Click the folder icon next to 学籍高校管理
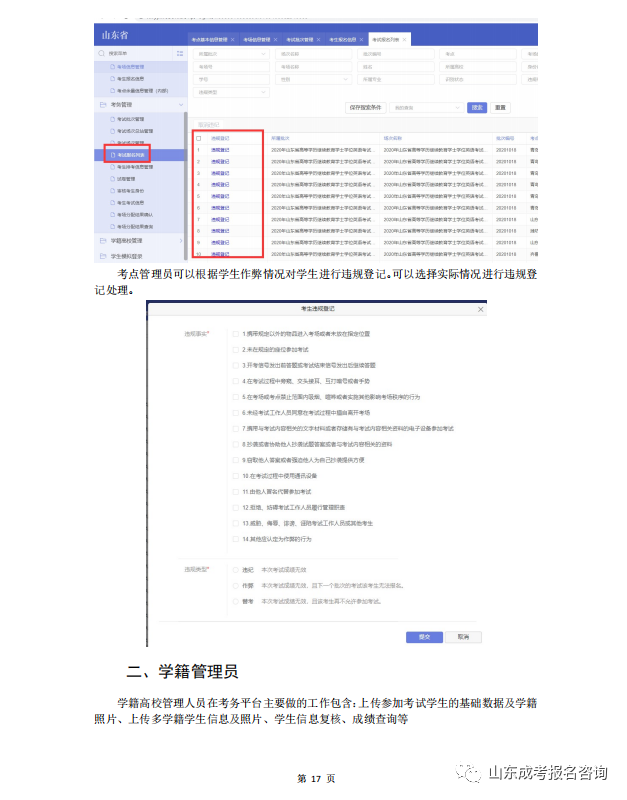The height and width of the screenshot is (800, 627). click(x=103, y=240)
